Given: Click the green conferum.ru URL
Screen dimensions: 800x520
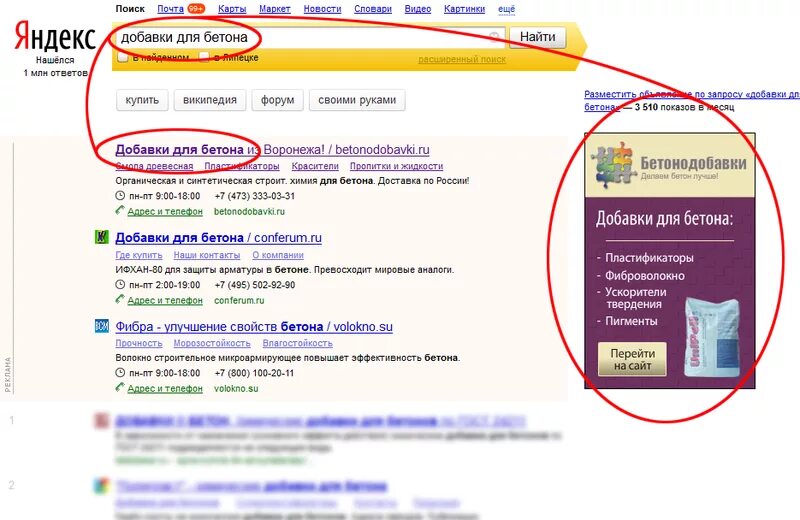Looking at the screenshot, I should click(x=239, y=300).
